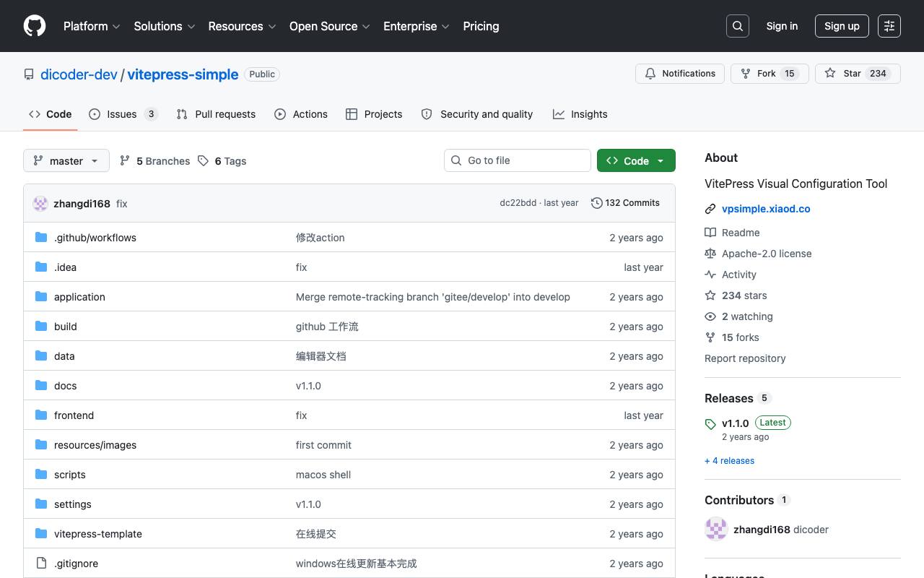The width and height of the screenshot is (924, 578).
Task: Click the .gitignore file icon
Action: point(41,563)
